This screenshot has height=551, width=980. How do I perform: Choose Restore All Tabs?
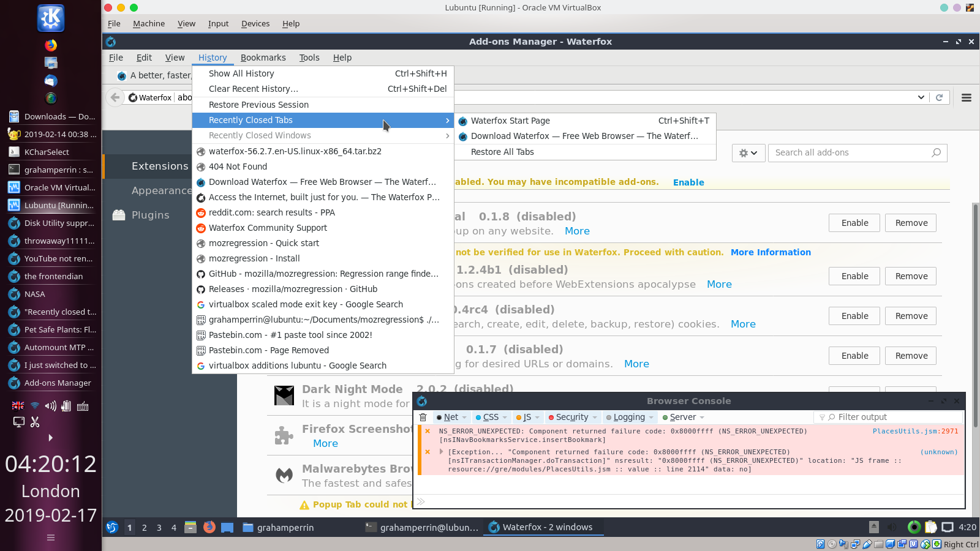[585, 152]
